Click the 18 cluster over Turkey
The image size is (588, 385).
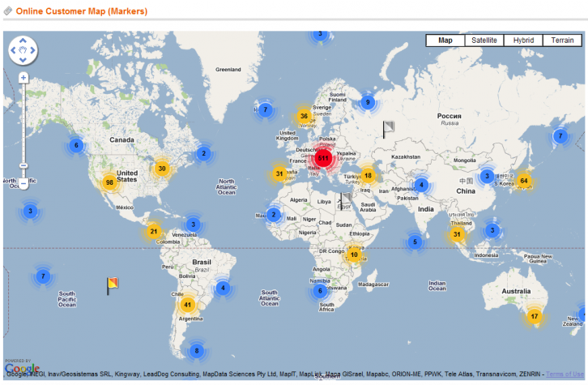point(368,175)
